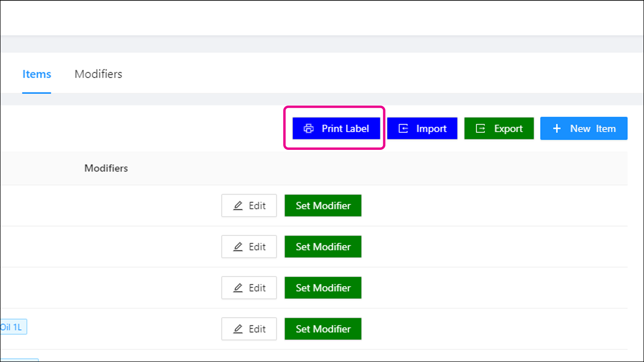Click the Print Label button

click(336, 129)
